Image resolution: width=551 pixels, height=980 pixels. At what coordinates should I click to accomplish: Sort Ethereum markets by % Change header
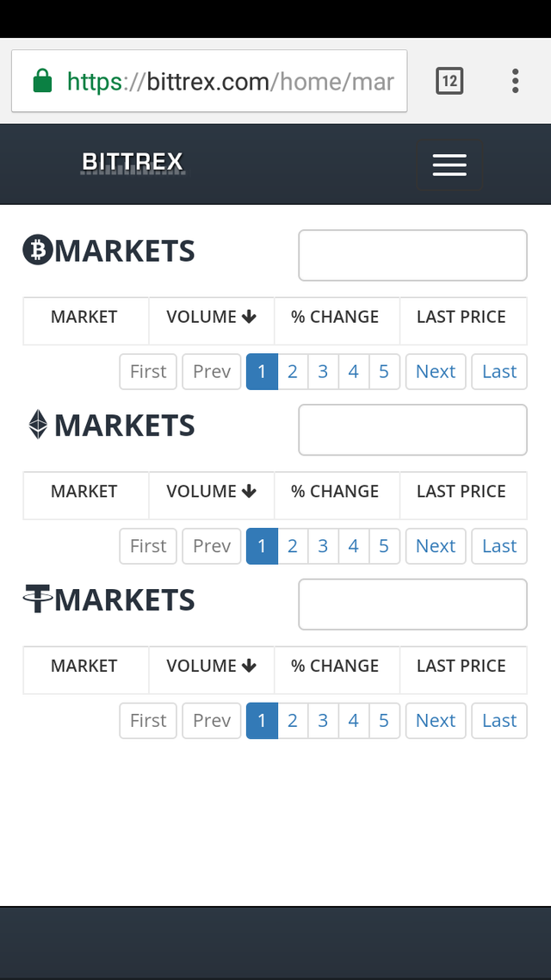[335, 492]
